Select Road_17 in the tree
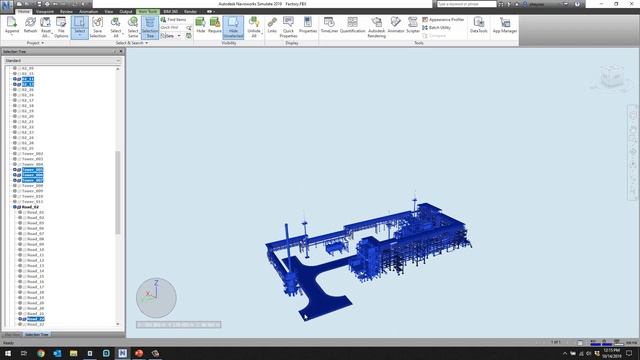The image size is (640, 360). [36, 287]
